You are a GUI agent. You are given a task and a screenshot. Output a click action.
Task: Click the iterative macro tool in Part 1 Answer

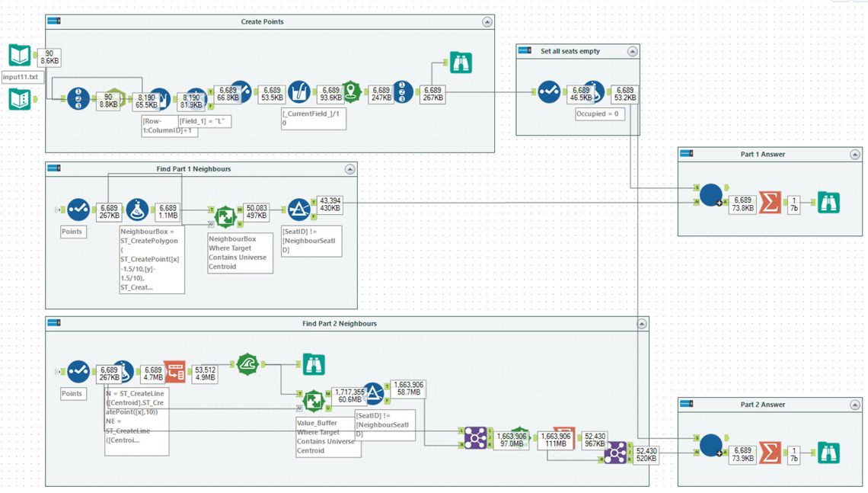point(710,197)
